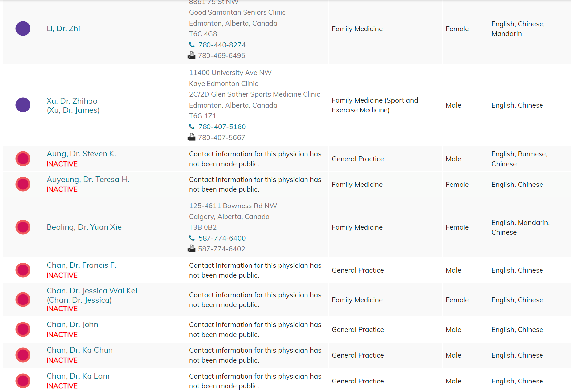Open Chan, Dr. Ka Chun profile
The width and height of the screenshot is (571, 392).
80,350
